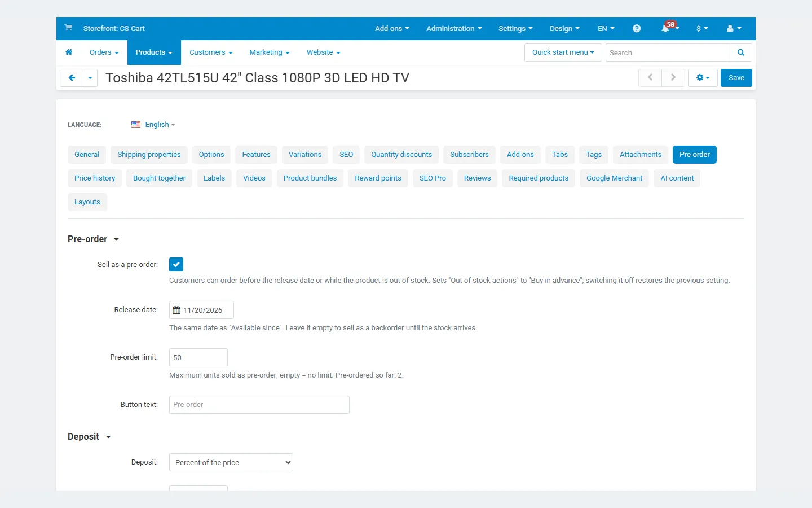Open the Shipping properties tab
This screenshot has height=508, width=812.
(149, 155)
